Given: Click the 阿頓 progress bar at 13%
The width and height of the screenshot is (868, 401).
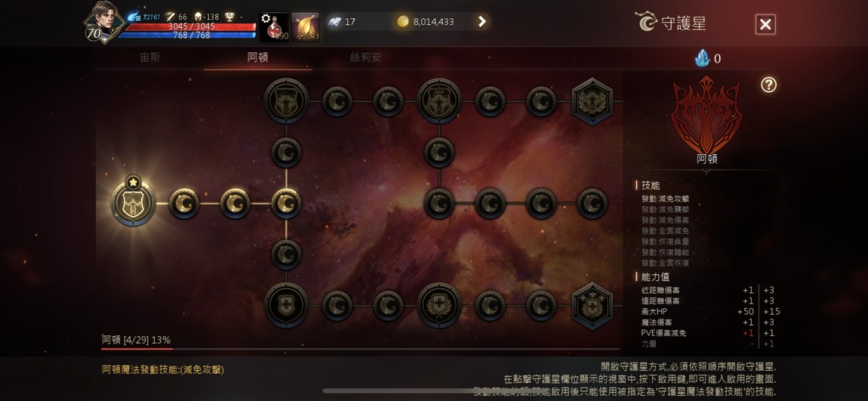Looking at the screenshot, I should tap(360, 349).
